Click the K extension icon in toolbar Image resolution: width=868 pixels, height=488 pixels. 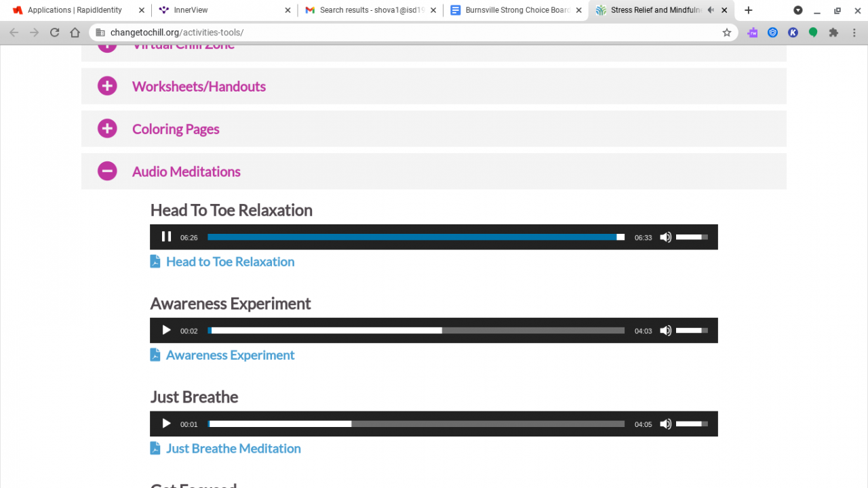[793, 33]
